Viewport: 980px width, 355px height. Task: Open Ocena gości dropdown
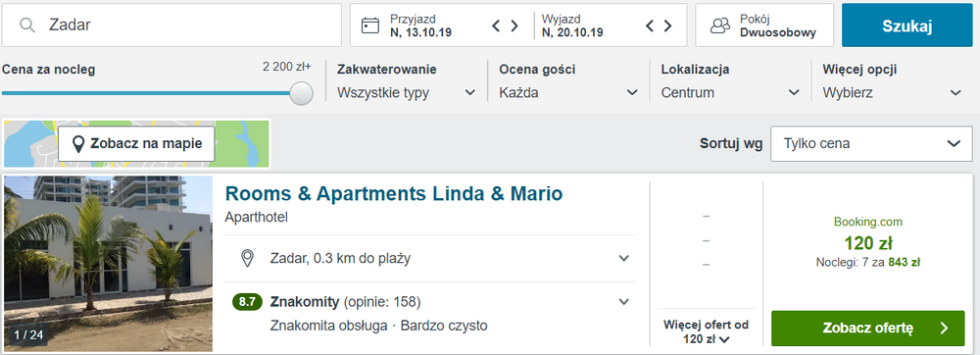568,93
